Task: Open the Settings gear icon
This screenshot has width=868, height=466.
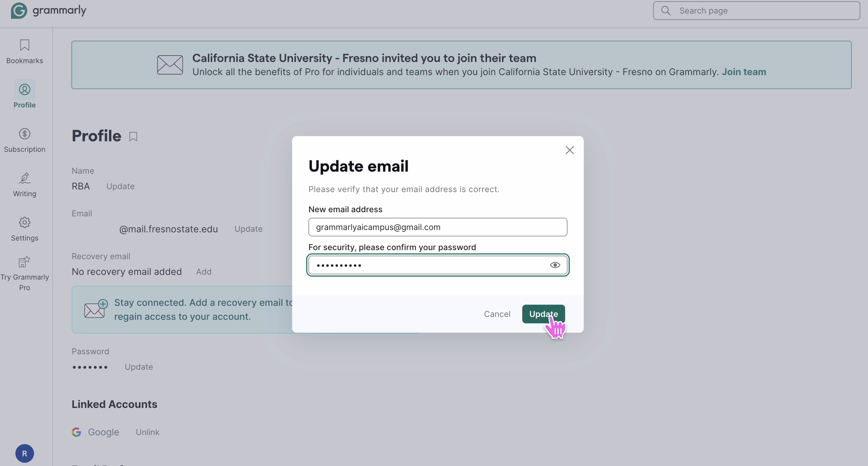Action: click(24, 222)
